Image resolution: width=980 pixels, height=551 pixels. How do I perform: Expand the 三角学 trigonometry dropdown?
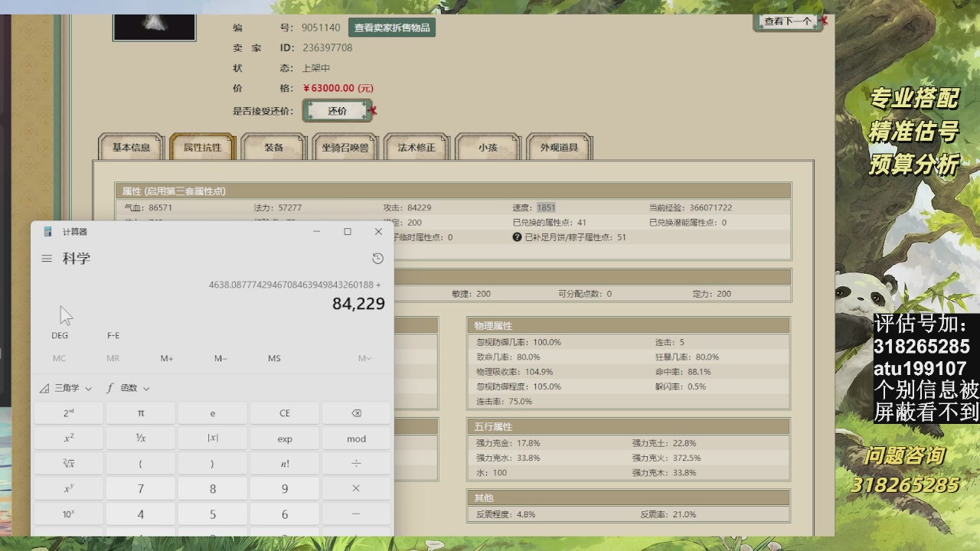click(67, 388)
